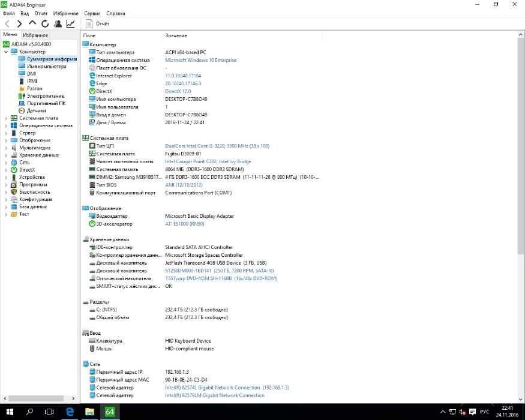Expand the DirectX tree node
This screenshot has width=525, height=420.
[x=5, y=170]
